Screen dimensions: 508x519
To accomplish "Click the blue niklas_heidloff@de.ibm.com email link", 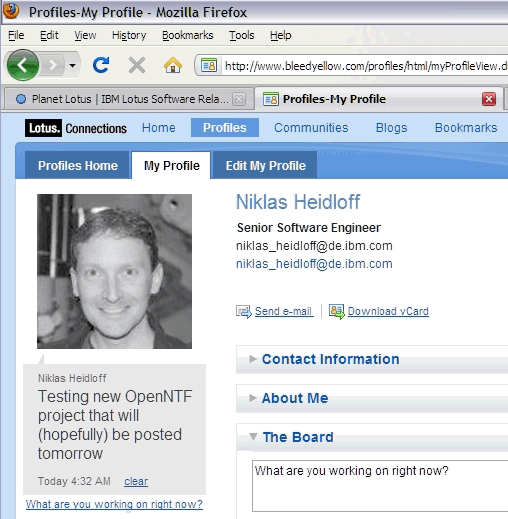I will (x=314, y=264).
